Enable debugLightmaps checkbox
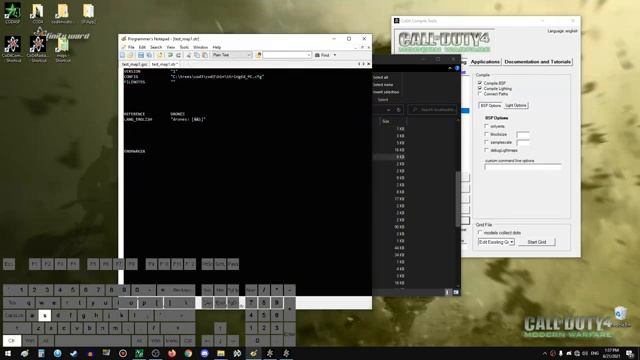Screen dimensions: 640x360 tap(486, 150)
